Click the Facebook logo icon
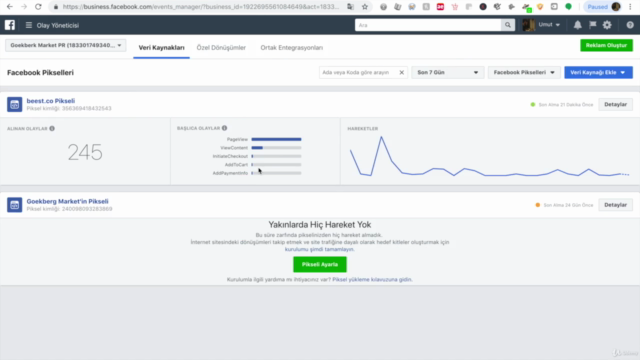The width and height of the screenshot is (640, 360). coord(10,25)
